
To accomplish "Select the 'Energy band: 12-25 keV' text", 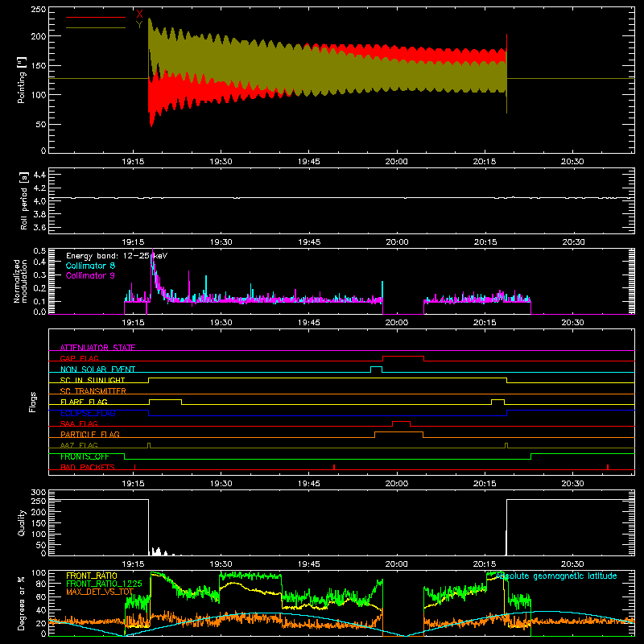I will point(117,256).
